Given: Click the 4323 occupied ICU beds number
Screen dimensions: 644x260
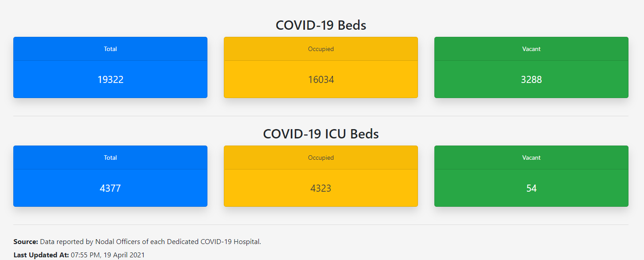Looking at the screenshot, I should point(321,189).
